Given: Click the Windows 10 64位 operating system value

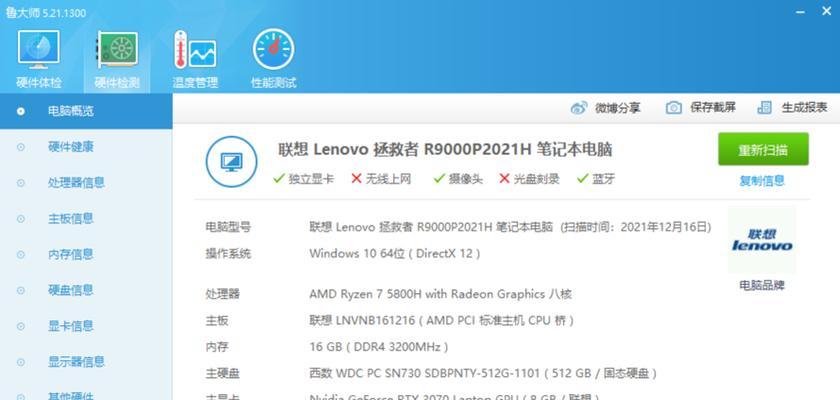Looking at the screenshot, I should click(394, 254).
